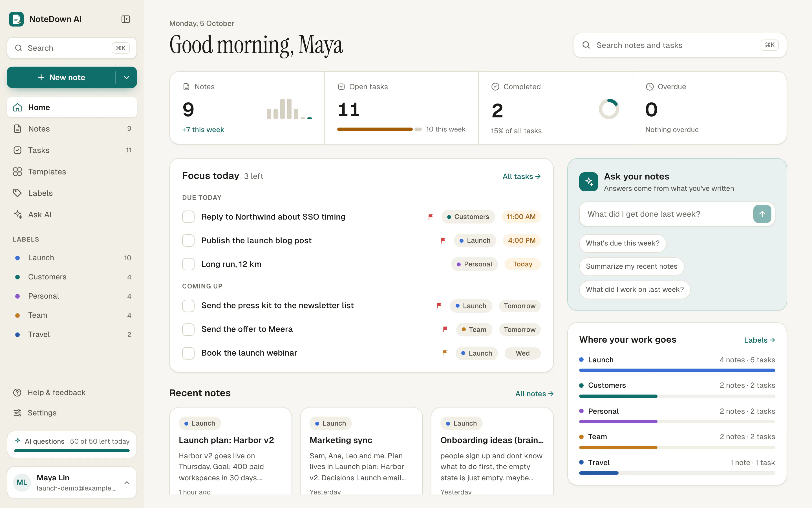Go to Tasks in the sidebar
This screenshot has width=812, height=508.
pyautogui.click(x=72, y=150)
